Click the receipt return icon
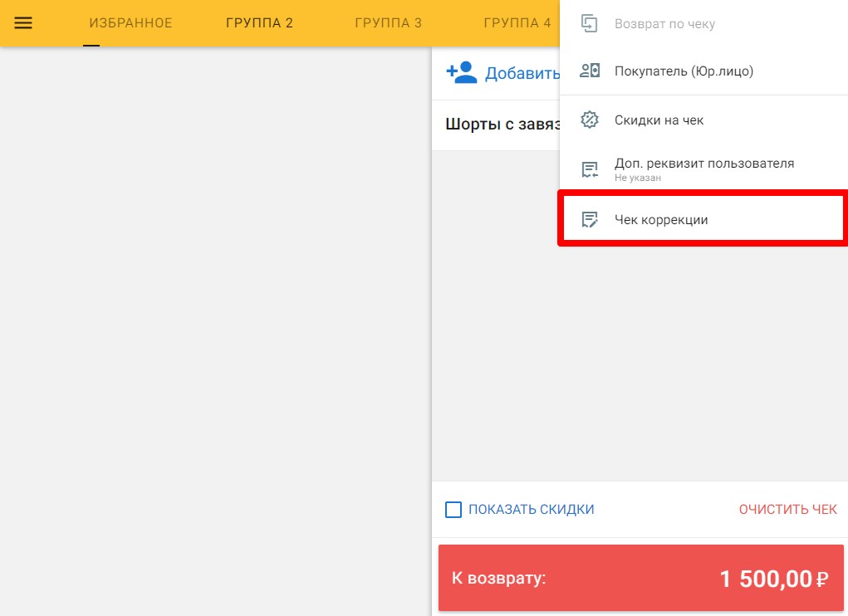The width and height of the screenshot is (848, 616). 590,24
